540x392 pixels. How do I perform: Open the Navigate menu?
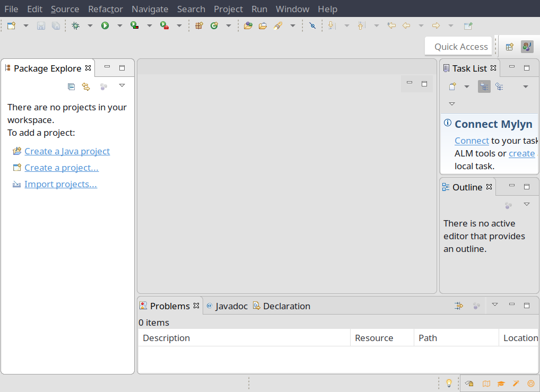(150, 8)
